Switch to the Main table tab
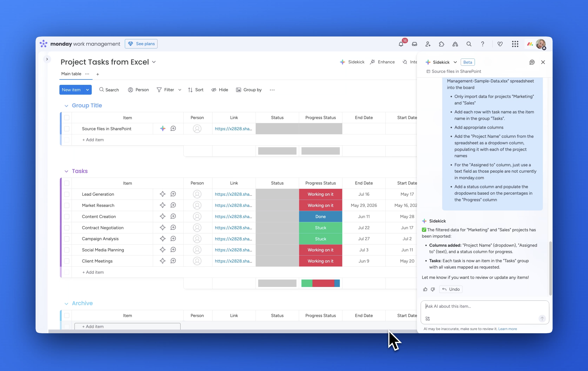This screenshot has height=371, width=588. pyautogui.click(x=71, y=74)
